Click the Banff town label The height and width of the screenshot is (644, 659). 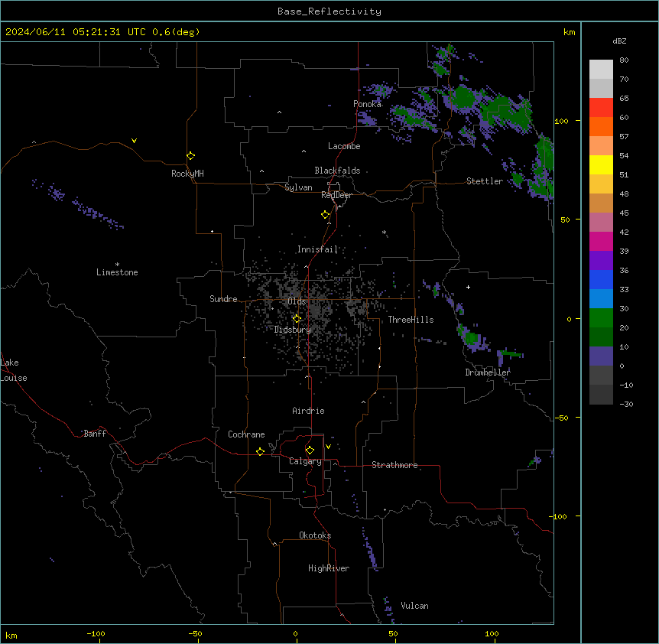point(95,434)
